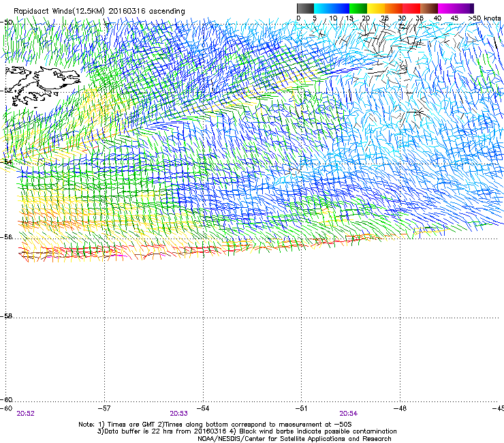Click the '-54' latitude axis label
504x443 pixels.
coord(7,162)
